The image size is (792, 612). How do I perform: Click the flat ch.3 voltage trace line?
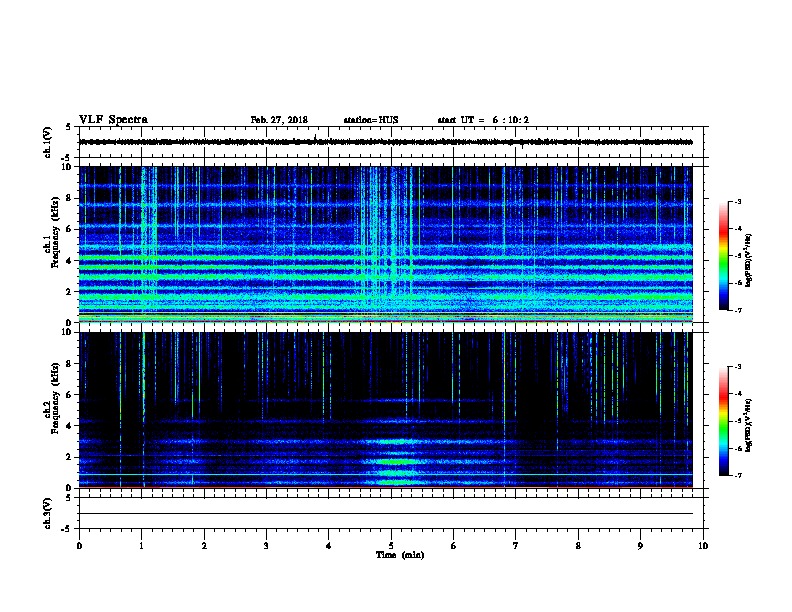[x=386, y=514]
